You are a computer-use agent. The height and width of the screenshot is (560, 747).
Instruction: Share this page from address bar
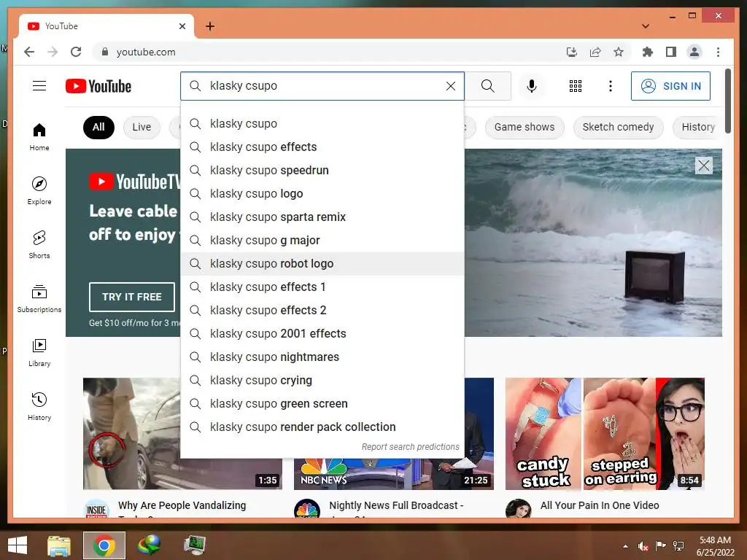tap(595, 52)
